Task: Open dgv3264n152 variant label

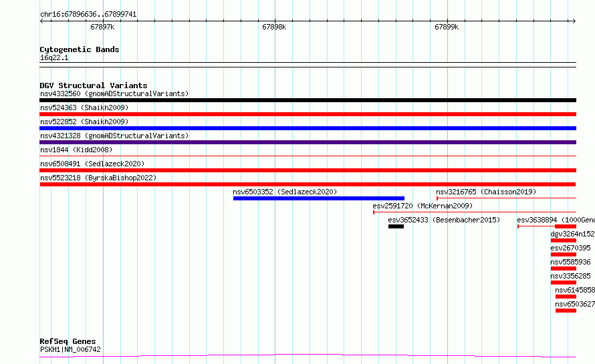Action: (x=573, y=234)
